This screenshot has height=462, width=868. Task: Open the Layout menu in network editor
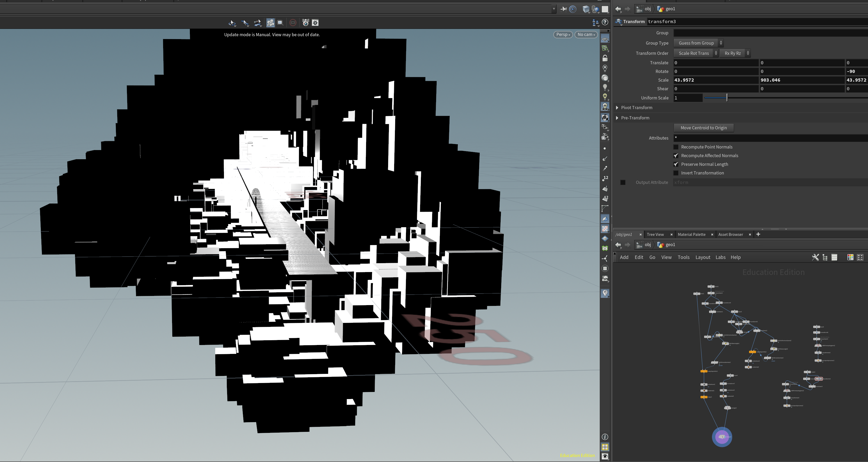click(x=703, y=257)
